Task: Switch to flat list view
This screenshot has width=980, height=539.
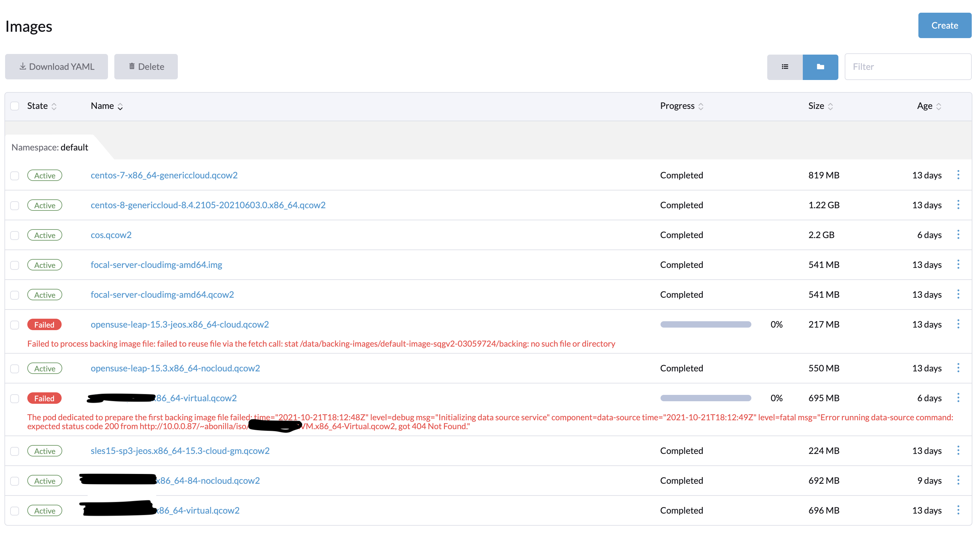Action: [785, 67]
